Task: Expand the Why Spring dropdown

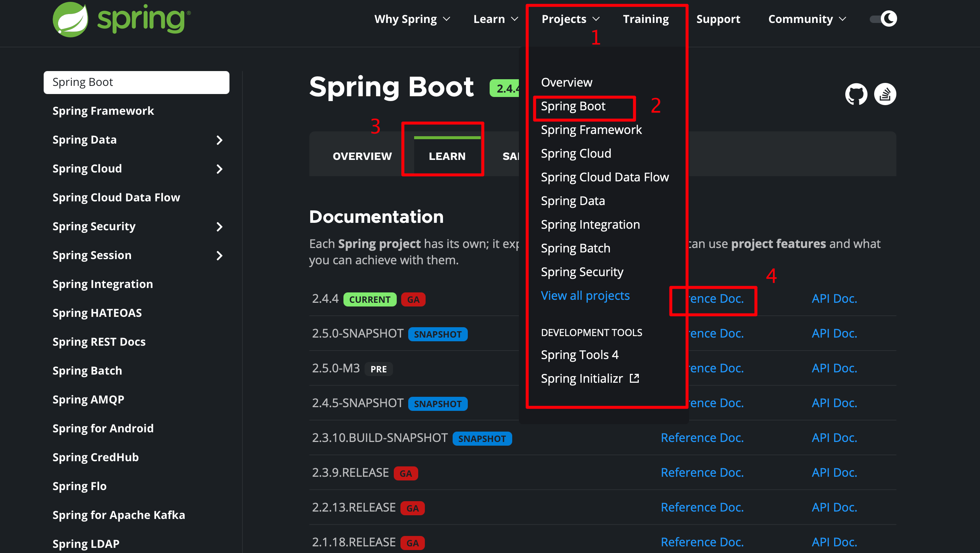Action: click(412, 19)
